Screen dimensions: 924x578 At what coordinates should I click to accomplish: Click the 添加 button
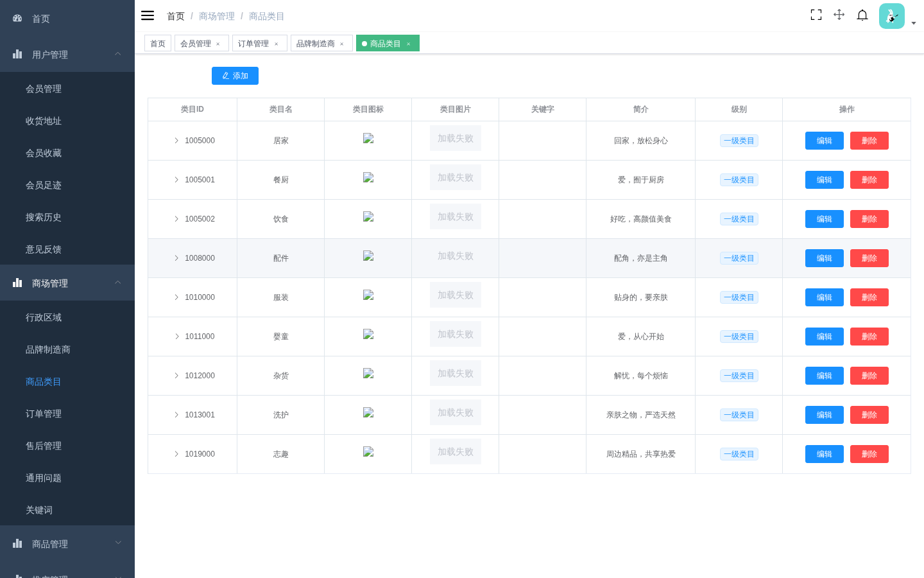coord(235,76)
